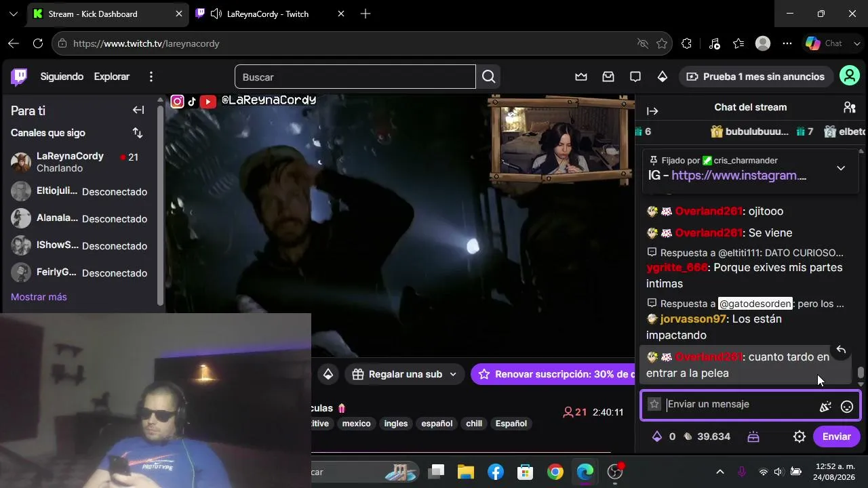Click the reply arrow on Overland261's message
868x488 pixels.
[x=841, y=350]
